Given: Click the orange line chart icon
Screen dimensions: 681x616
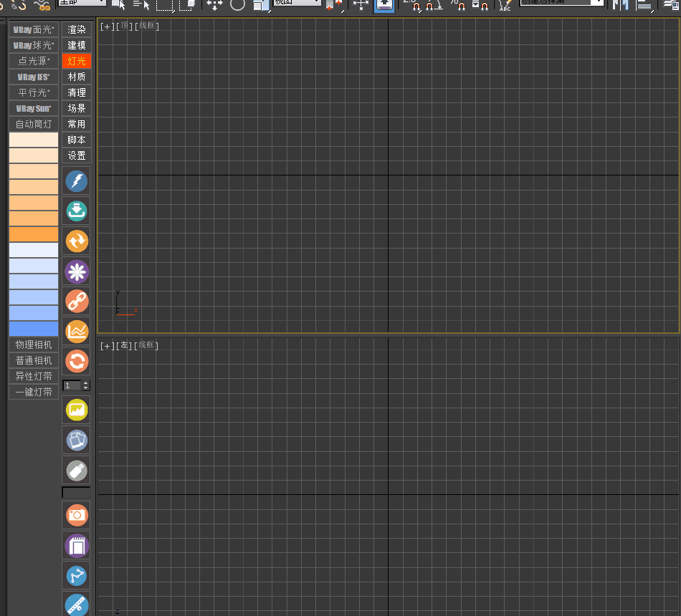Looking at the screenshot, I should coord(77,331).
